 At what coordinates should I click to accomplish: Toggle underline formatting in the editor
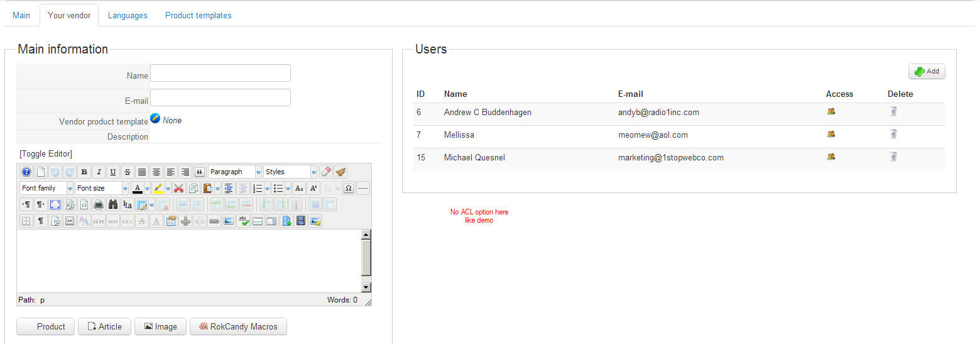113,172
